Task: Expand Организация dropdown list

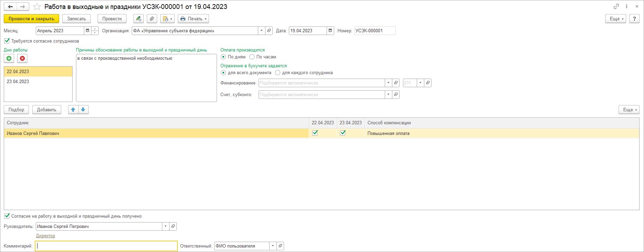Action: [x=262, y=31]
